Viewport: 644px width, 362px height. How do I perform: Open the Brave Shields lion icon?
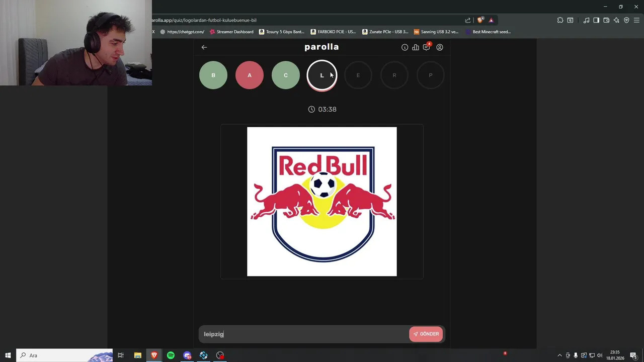coord(480,20)
